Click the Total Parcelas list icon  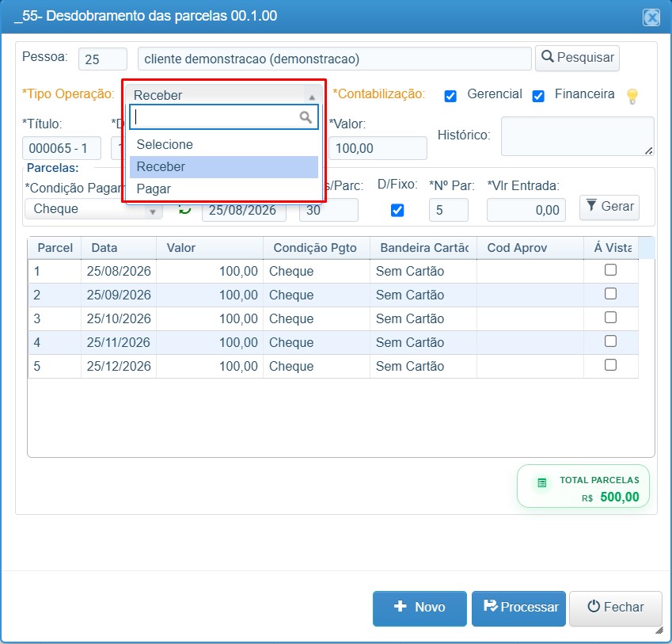coord(541,482)
